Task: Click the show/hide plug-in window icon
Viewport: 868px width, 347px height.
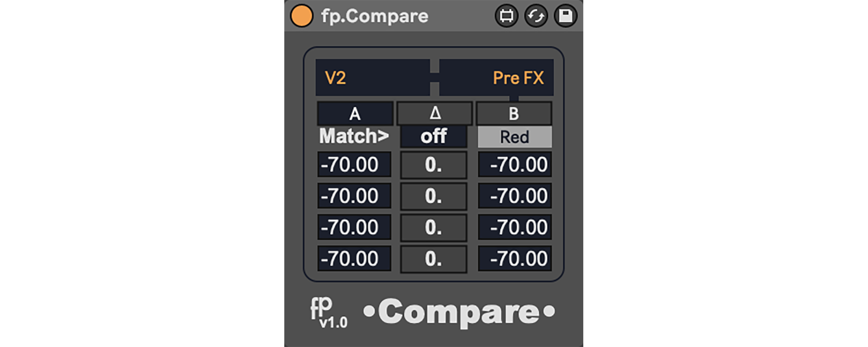Action: coord(506,16)
